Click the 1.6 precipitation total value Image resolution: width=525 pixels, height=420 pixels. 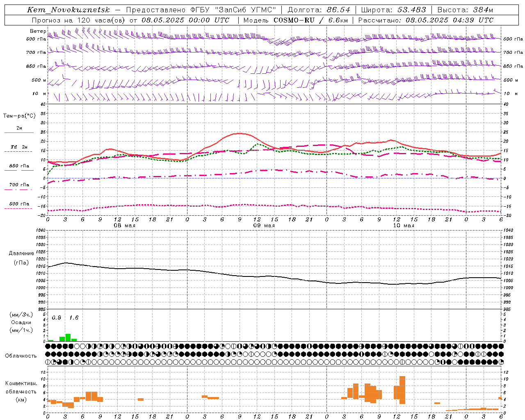[74, 317]
